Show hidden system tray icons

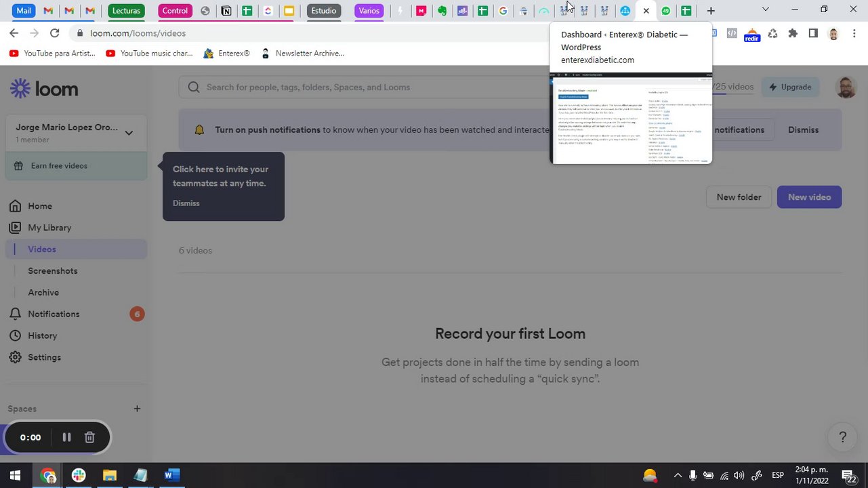[678, 475]
